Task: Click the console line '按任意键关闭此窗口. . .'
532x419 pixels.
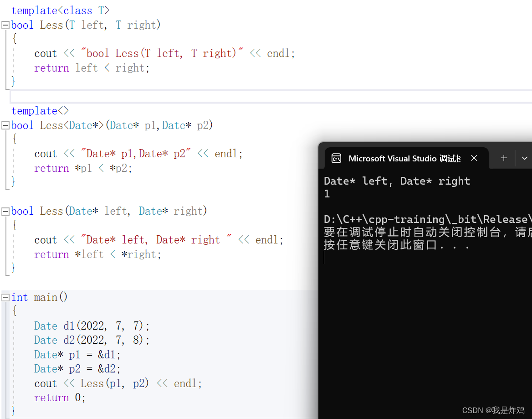Action: point(397,245)
